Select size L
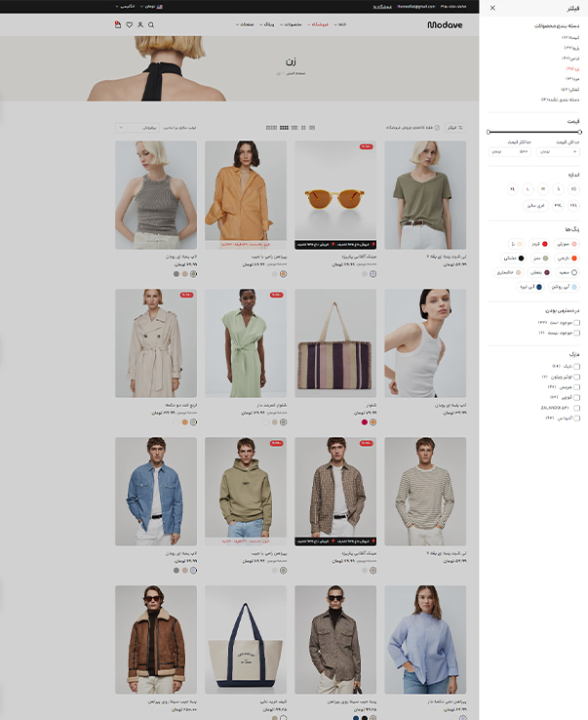 tap(528, 188)
